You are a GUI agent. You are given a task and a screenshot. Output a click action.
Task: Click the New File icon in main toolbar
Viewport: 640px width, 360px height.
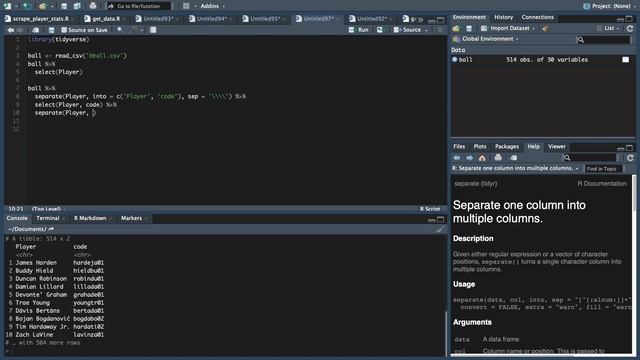click(7, 6)
